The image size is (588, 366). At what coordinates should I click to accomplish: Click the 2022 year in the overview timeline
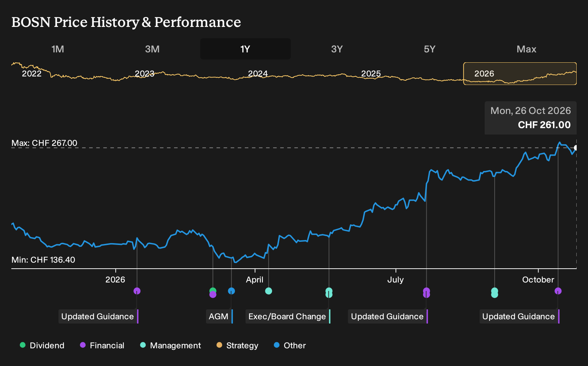click(x=32, y=74)
